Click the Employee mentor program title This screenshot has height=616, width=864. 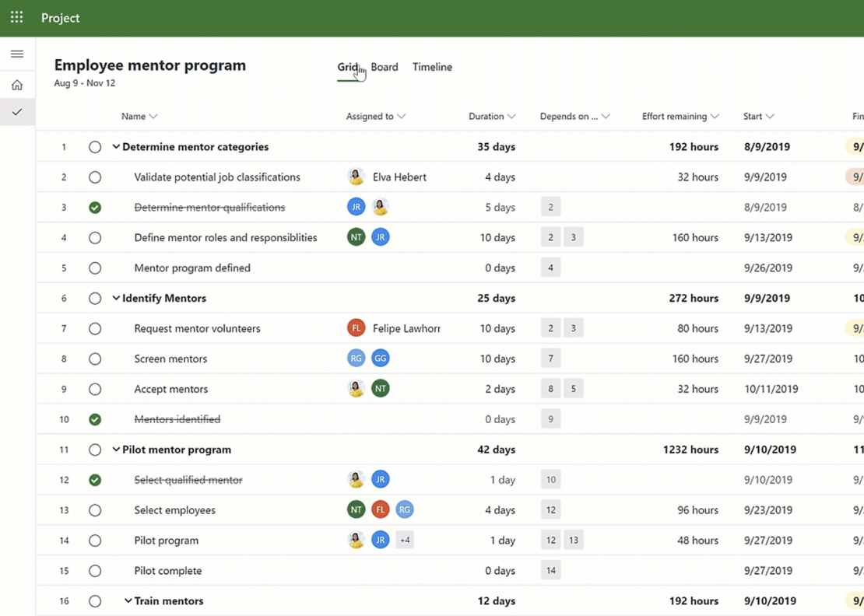(149, 65)
